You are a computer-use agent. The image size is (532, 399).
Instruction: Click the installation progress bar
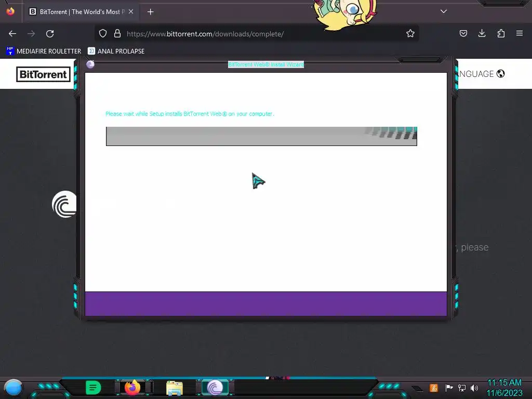[x=261, y=137]
